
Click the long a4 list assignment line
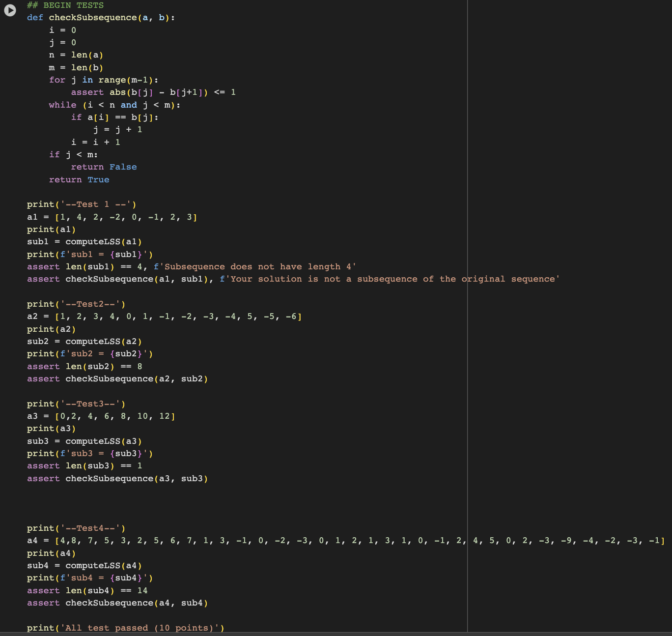tap(346, 541)
